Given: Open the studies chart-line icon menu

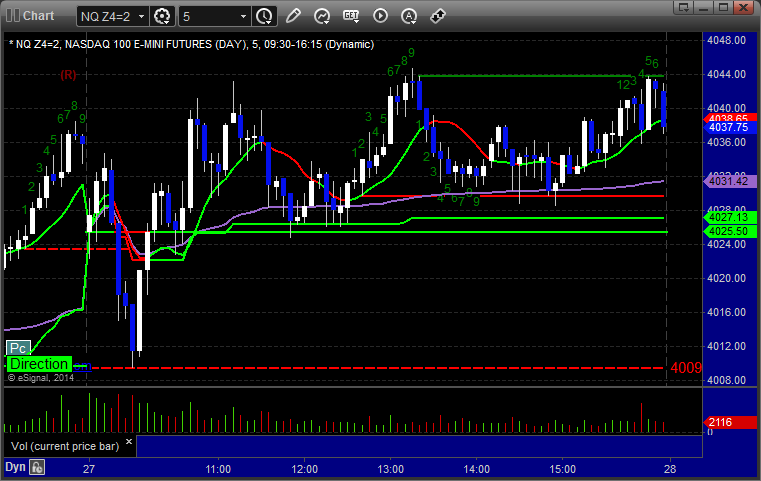Looking at the screenshot, I should pyautogui.click(x=322, y=16).
